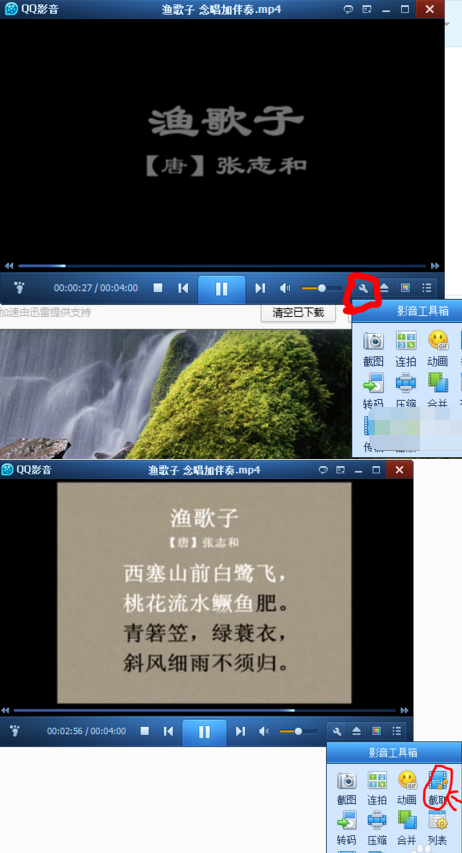This screenshot has height=853, width=462.
Task: Click the upper player's seek progress bar
Action: [222, 266]
